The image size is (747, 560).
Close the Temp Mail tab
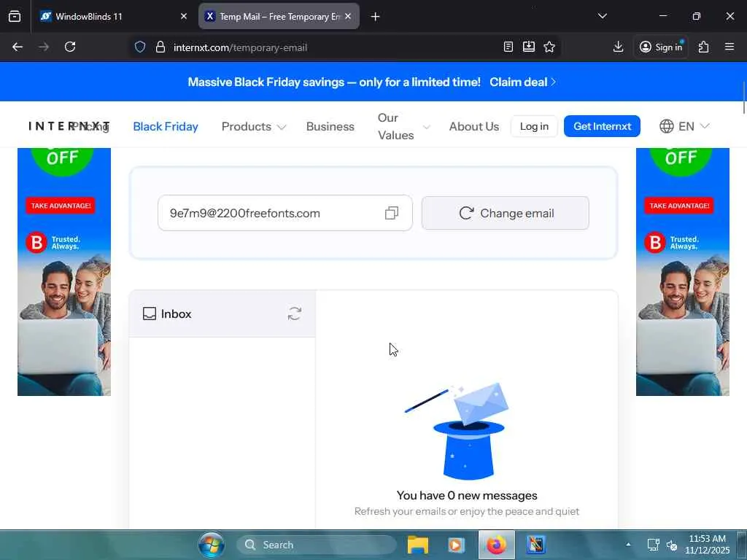coord(348,17)
